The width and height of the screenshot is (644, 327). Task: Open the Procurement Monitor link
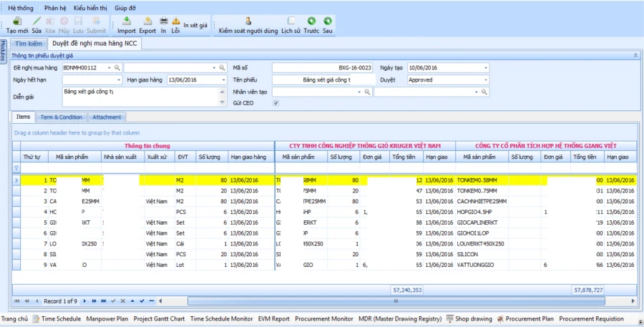pos(324,319)
